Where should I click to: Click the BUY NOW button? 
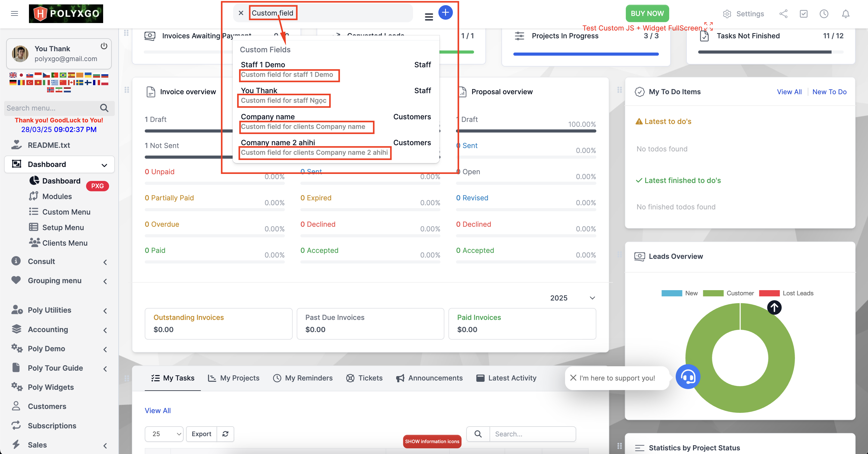tap(647, 13)
